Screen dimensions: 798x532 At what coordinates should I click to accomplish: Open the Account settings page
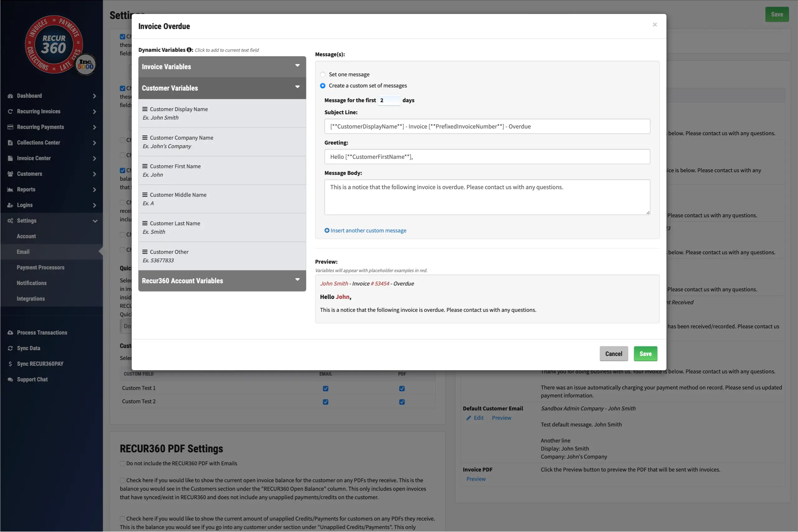click(26, 236)
